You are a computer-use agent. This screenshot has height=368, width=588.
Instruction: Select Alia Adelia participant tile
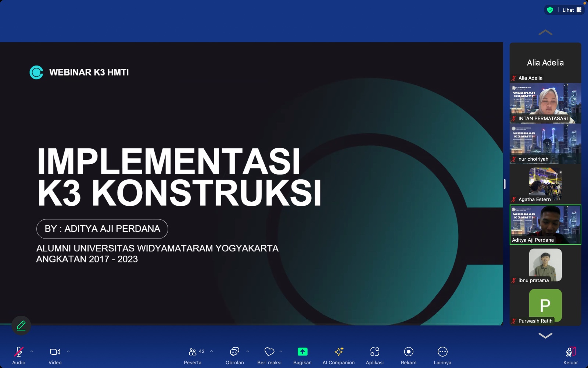pyautogui.click(x=545, y=63)
